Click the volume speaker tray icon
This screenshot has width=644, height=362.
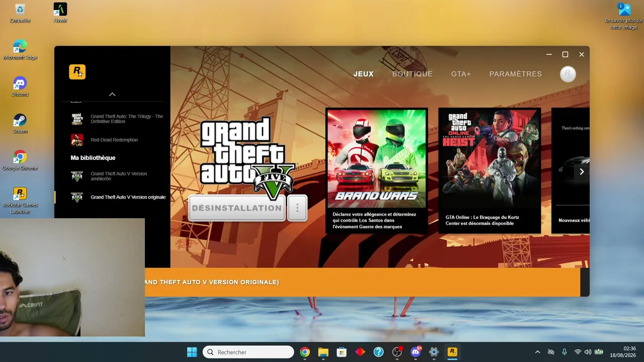click(588, 352)
